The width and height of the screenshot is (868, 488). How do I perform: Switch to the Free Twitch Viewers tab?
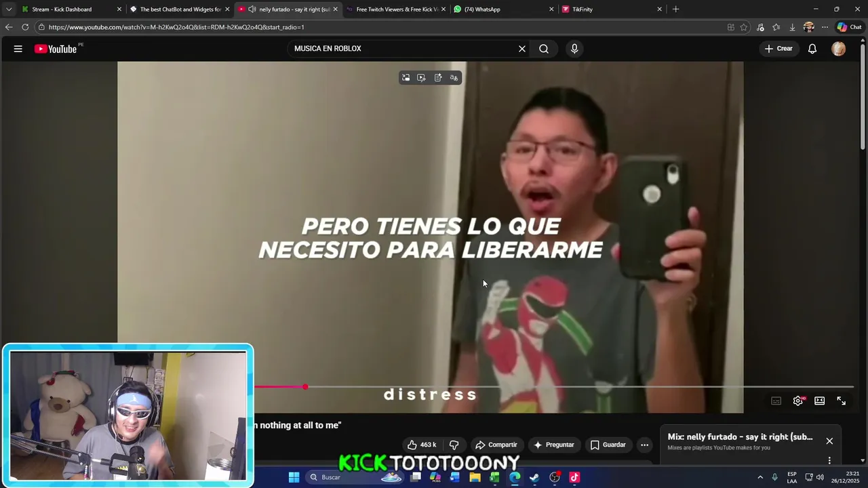pos(397,9)
